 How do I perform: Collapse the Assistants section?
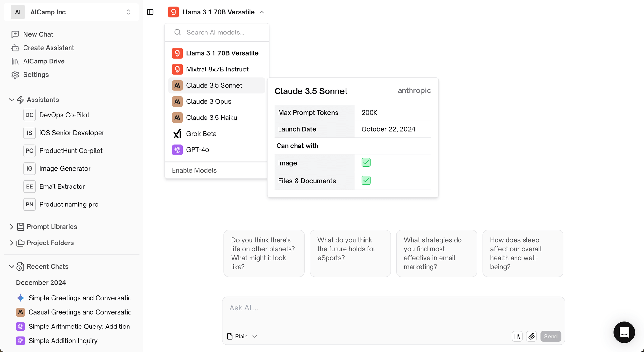[x=12, y=100]
